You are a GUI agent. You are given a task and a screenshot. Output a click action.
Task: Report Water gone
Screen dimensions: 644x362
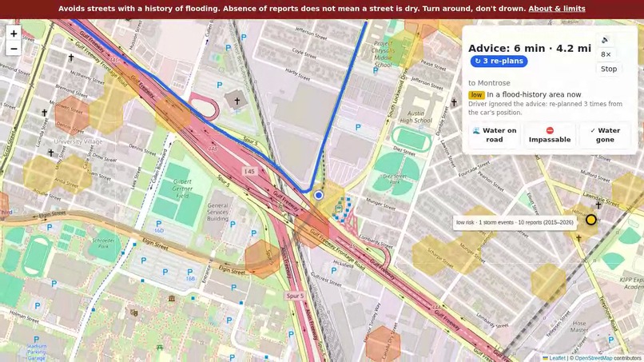pos(605,135)
